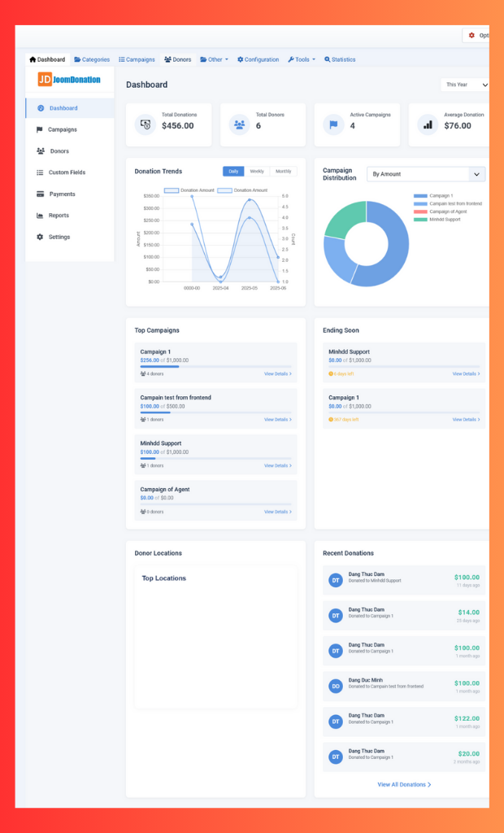Viewport: 504px width, 833px height.
Task: Click the JoomDonation logo
Action: coord(70,80)
